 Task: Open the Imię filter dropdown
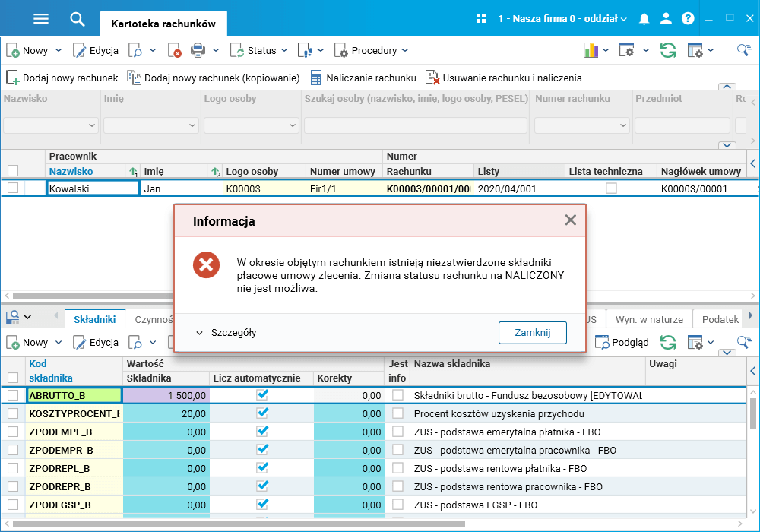pos(192,125)
